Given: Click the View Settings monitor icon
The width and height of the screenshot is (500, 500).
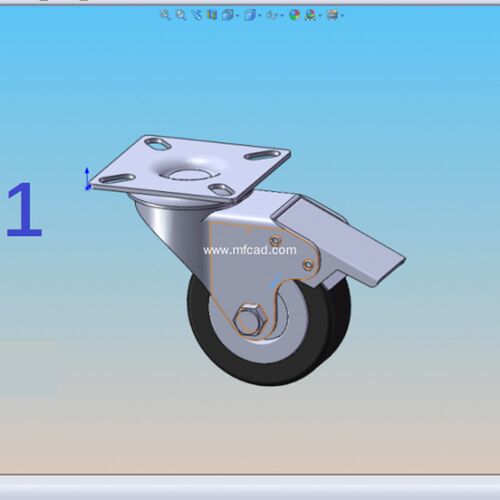Looking at the screenshot, I should coord(332,15).
